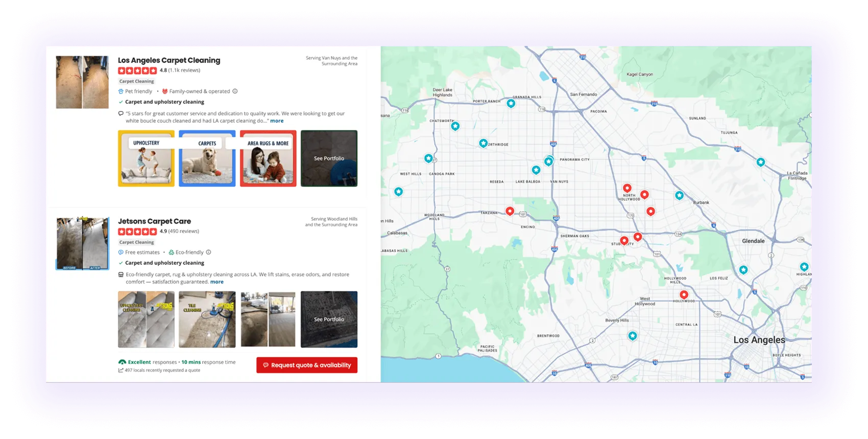Click teal star map pin below Glendale
The height and width of the screenshot is (439, 868).
pyautogui.click(x=744, y=270)
